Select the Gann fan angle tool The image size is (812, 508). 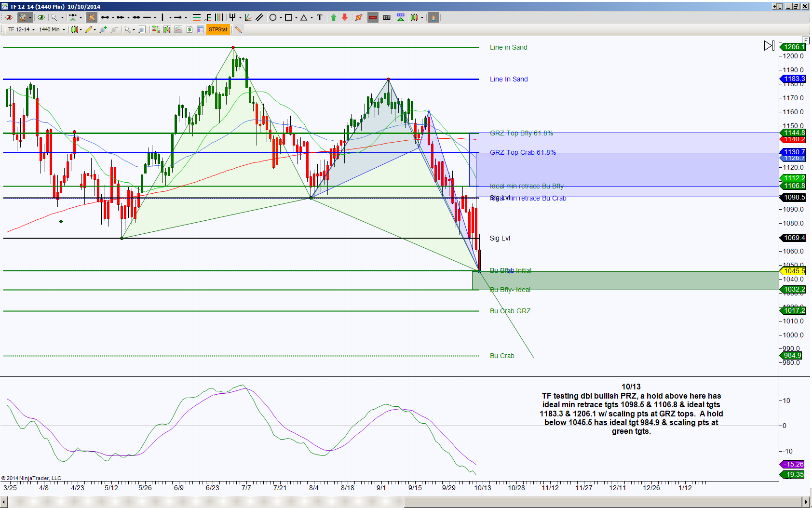[248, 17]
